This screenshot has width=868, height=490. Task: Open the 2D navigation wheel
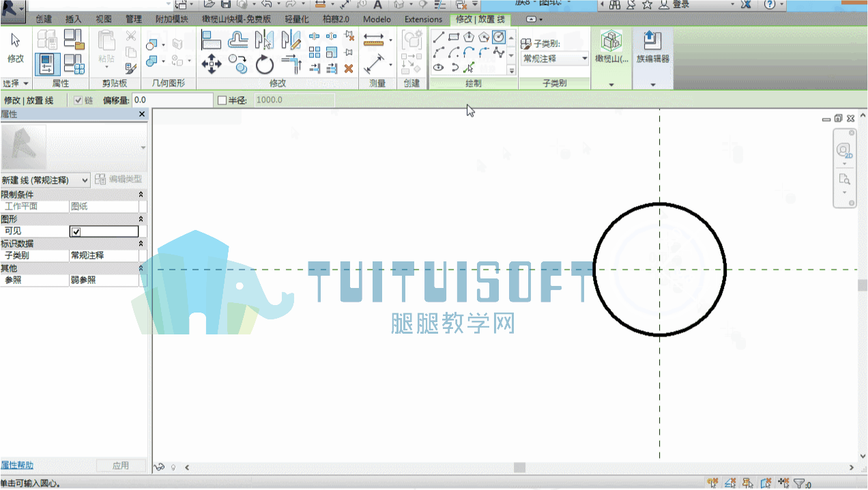point(845,152)
